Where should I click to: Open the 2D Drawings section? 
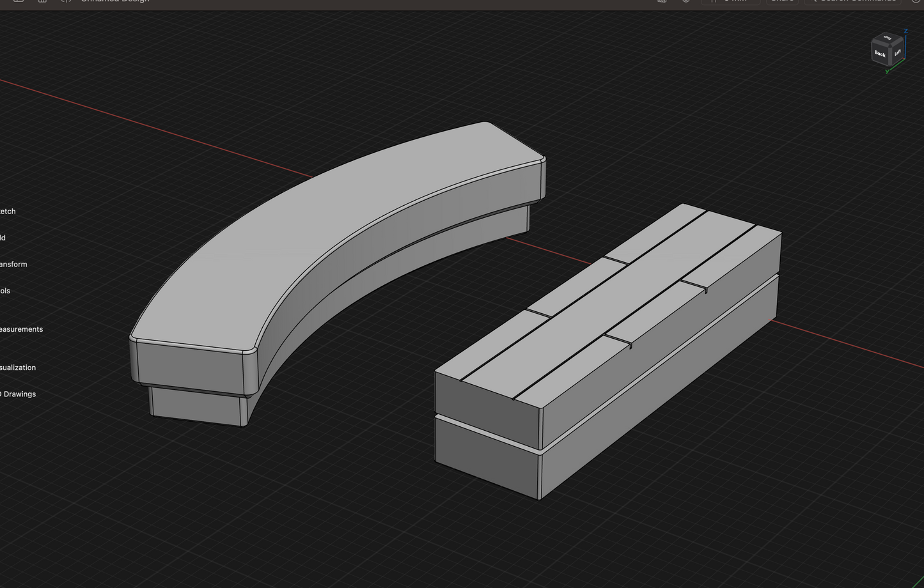click(18, 394)
